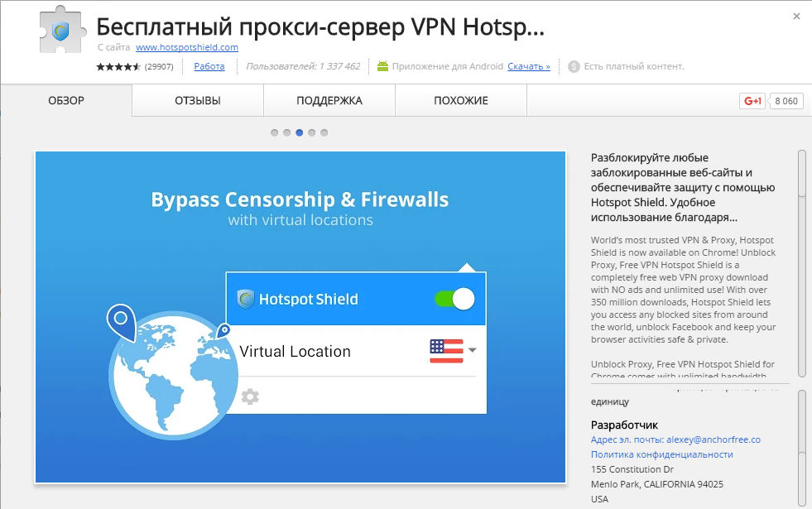
Task: Click the globe illustration in screenshot
Action: [174, 376]
